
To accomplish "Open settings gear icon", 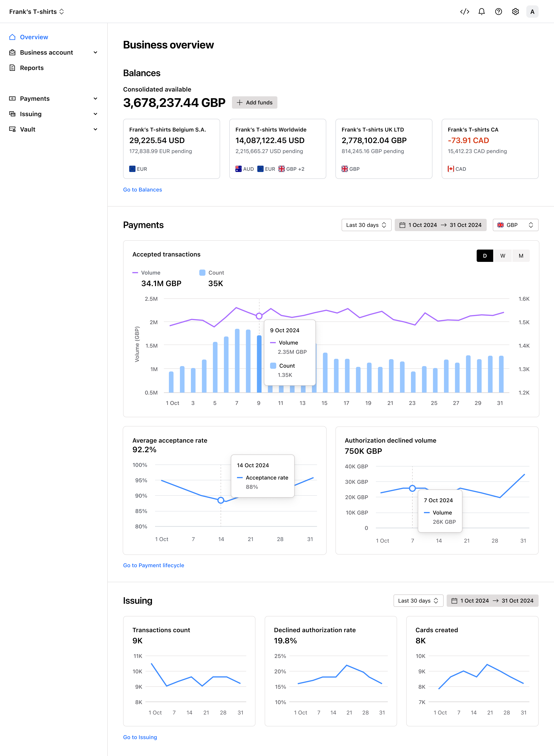I will pos(516,12).
